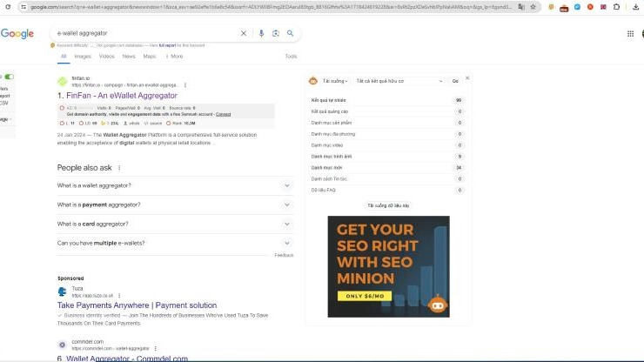Click the commdel.com favicon
This screenshot has height=362, width=644.
(x=62, y=345)
